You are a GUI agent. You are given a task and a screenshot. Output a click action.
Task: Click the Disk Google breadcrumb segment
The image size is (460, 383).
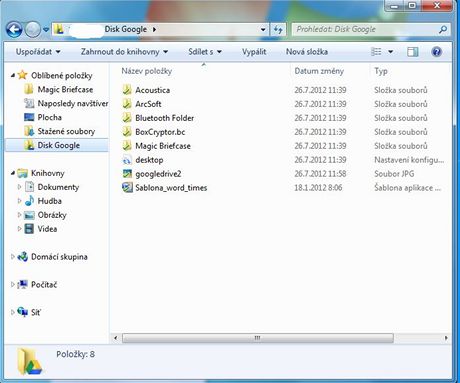click(125, 29)
